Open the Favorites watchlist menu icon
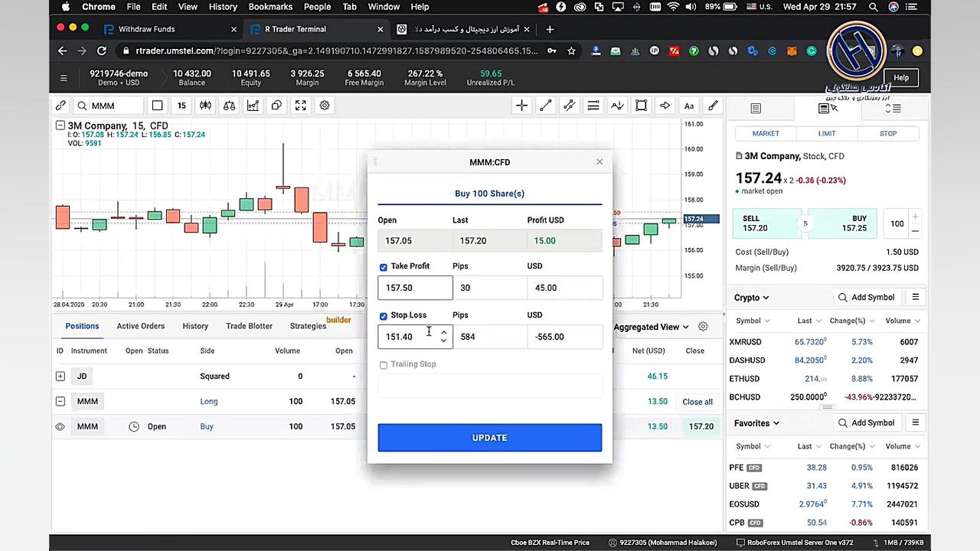 point(915,422)
